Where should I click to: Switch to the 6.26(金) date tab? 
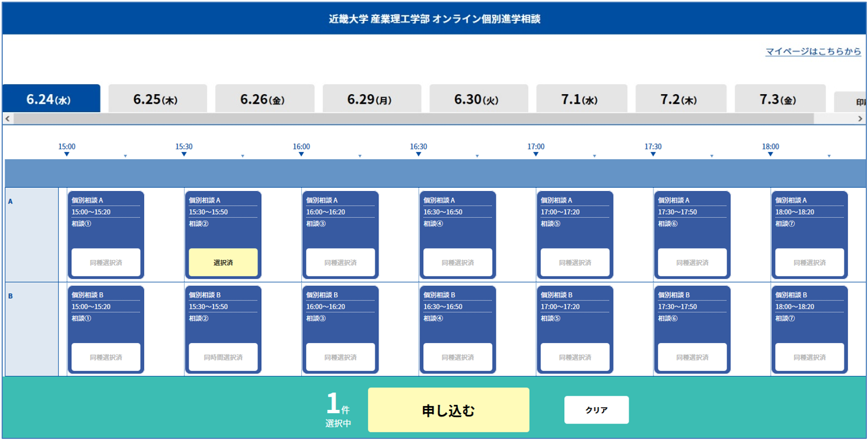point(265,99)
